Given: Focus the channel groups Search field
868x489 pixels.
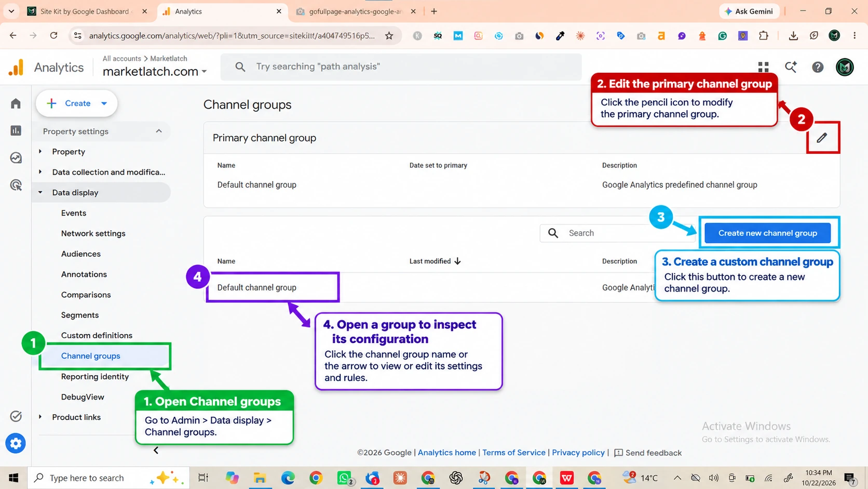Looking at the screenshot, I should [x=618, y=233].
